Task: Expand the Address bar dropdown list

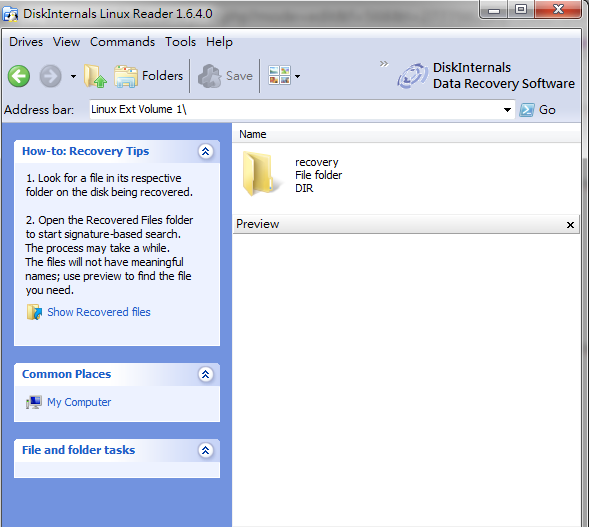Action: (x=507, y=110)
